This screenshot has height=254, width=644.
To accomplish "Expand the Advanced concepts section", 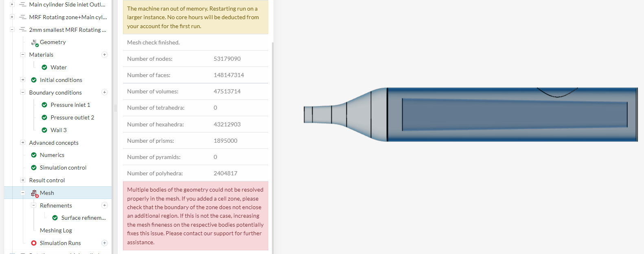I will click(x=23, y=143).
